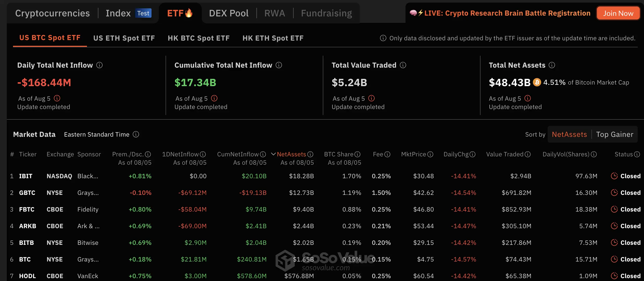Click the $5.24B total value traded figure
Screen dimensions: 644x281
pos(349,82)
